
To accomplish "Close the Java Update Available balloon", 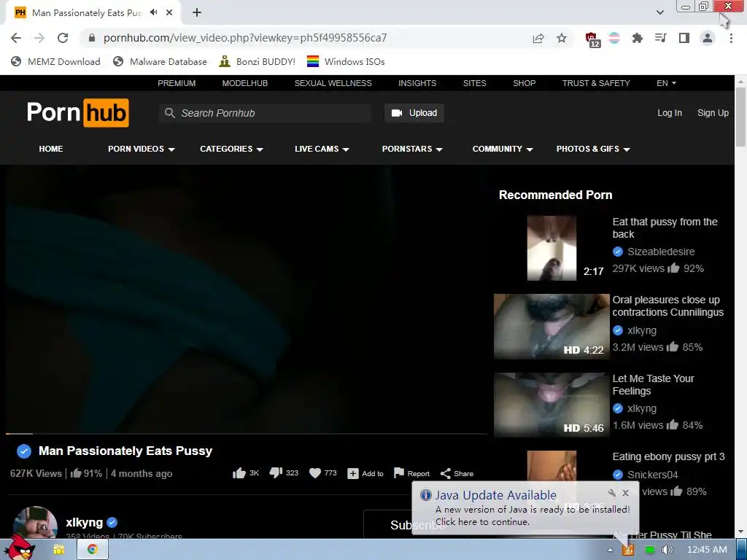I will [x=625, y=493].
